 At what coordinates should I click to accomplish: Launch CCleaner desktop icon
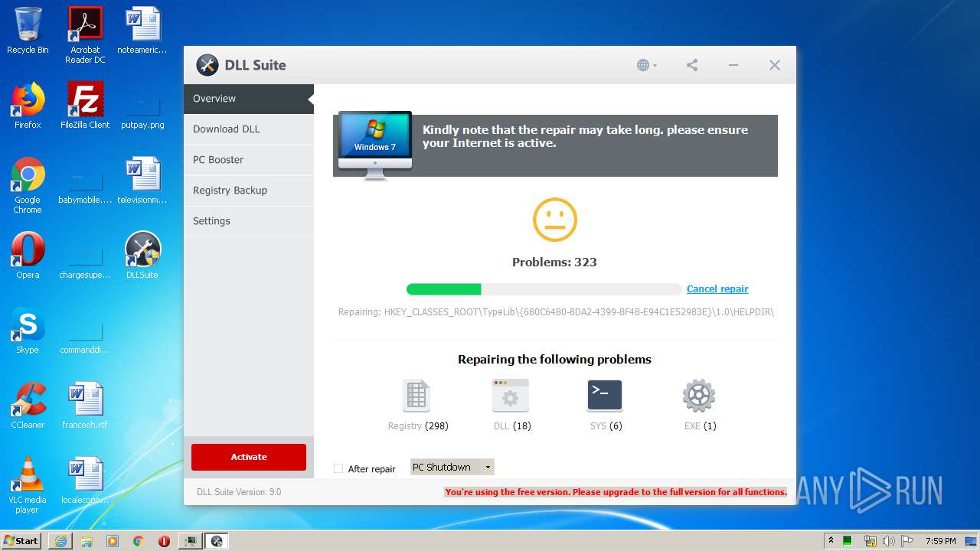[x=28, y=406]
